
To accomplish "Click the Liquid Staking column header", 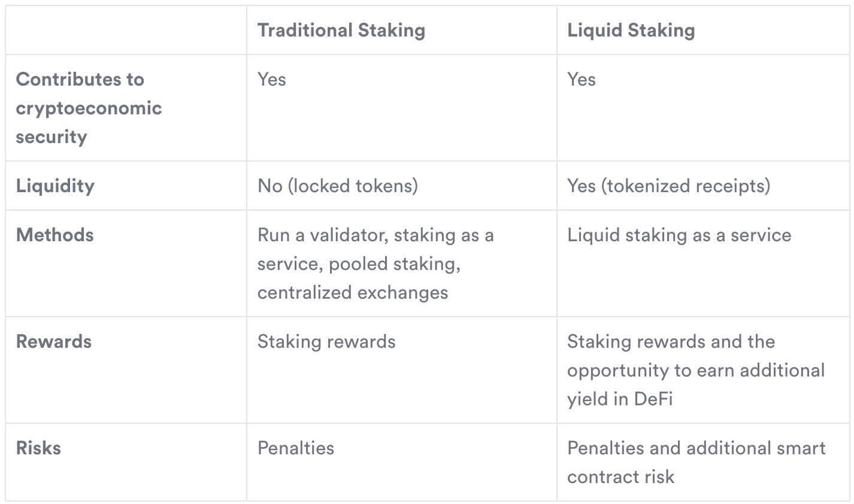I will (631, 31).
